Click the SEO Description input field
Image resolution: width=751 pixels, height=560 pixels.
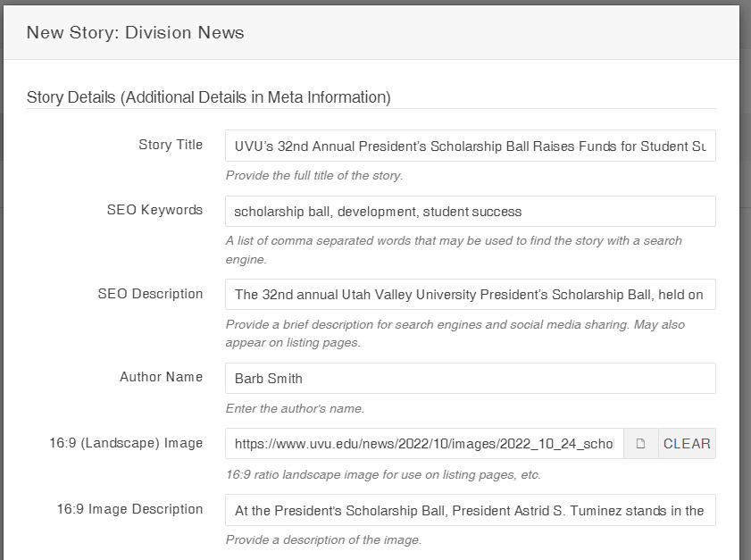471,294
